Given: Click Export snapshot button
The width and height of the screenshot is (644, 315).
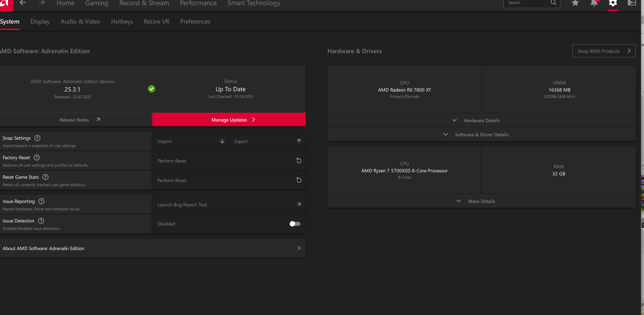Looking at the screenshot, I should 268,141.
